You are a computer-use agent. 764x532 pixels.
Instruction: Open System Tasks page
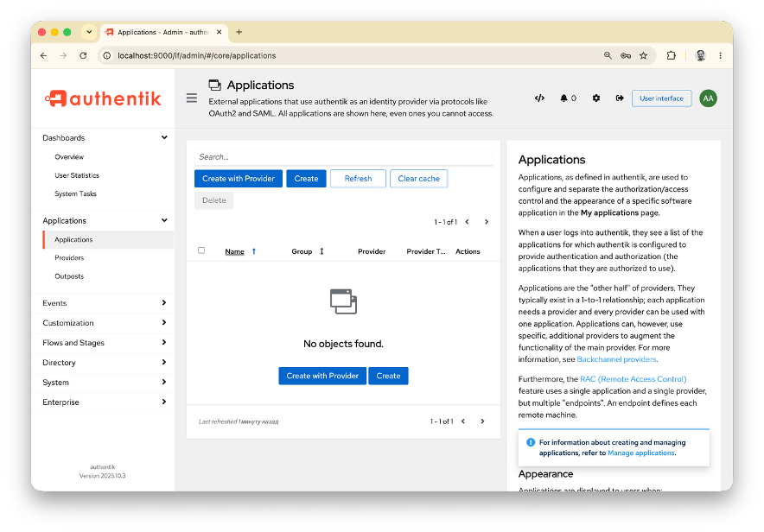click(x=75, y=193)
